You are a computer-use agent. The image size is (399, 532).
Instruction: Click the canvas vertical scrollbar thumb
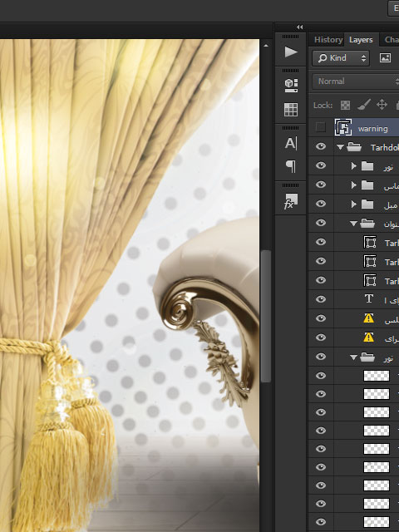(266, 316)
